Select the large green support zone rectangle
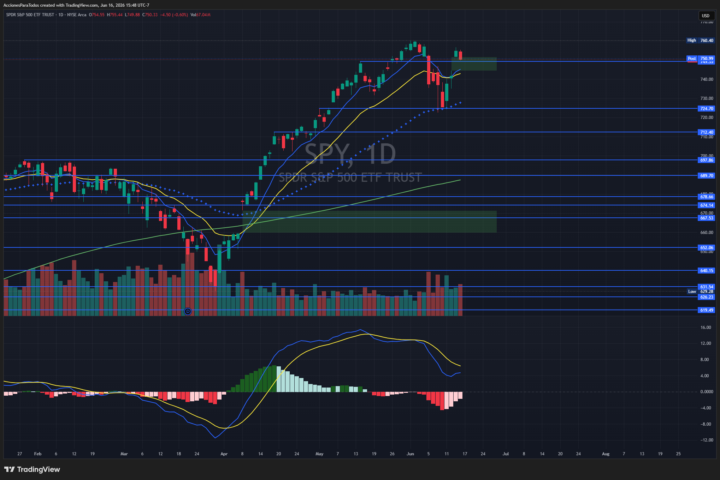 point(370,221)
